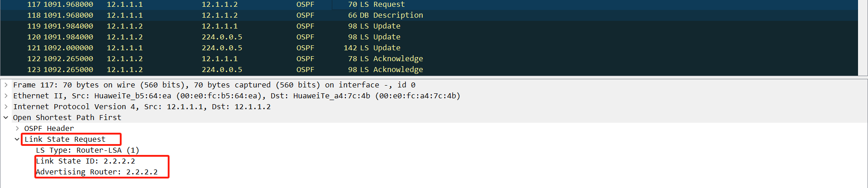Collapse the Link State Request subtree
The width and height of the screenshot is (868, 188).
[x=17, y=139]
